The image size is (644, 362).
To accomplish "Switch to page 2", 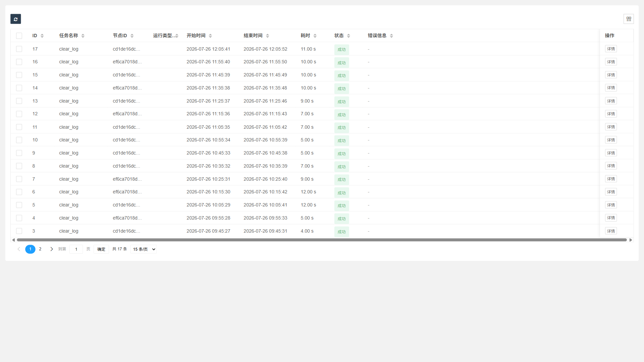I will [40, 249].
